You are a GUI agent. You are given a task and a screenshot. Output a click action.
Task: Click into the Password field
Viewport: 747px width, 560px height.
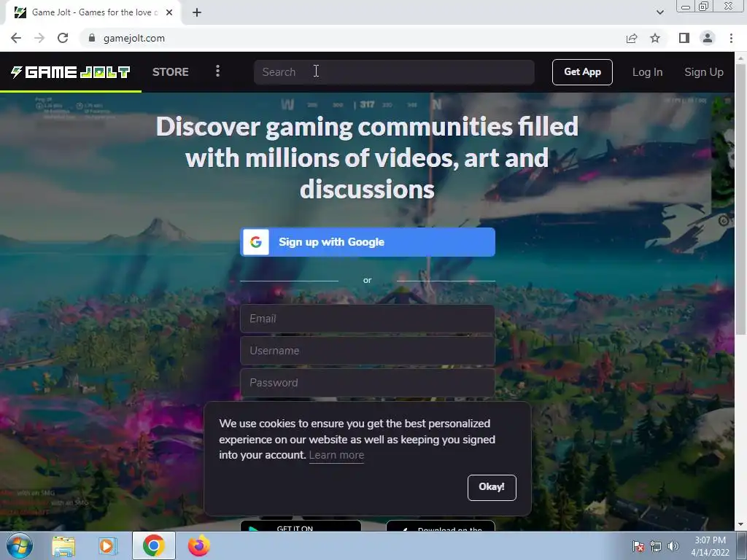coord(368,382)
